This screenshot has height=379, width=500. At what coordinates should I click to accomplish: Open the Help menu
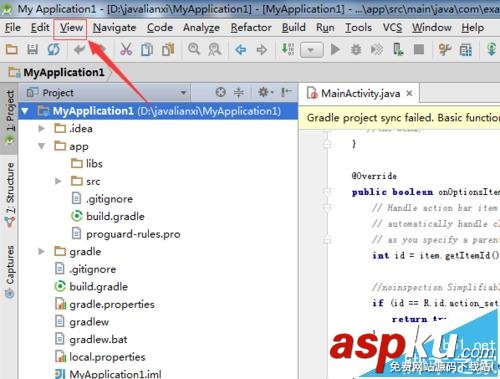(472, 28)
